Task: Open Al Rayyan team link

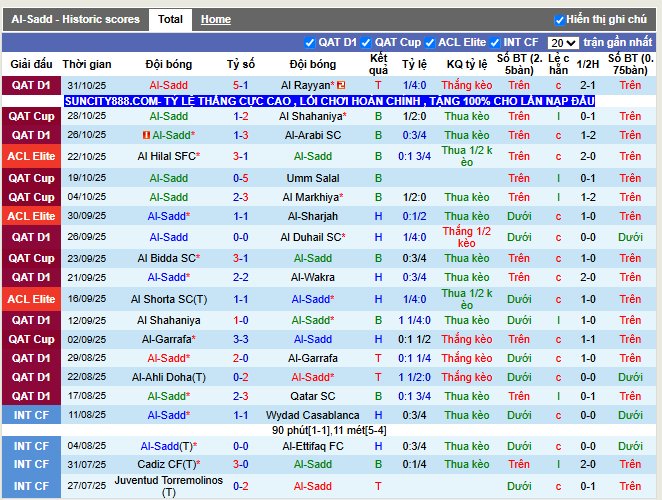Action: coord(308,85)
